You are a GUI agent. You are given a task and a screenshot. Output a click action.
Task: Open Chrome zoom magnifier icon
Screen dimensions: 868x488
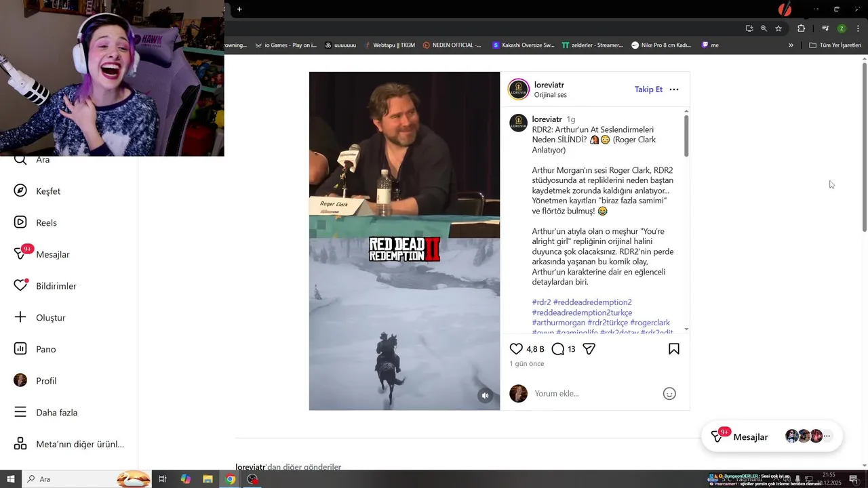764,28
